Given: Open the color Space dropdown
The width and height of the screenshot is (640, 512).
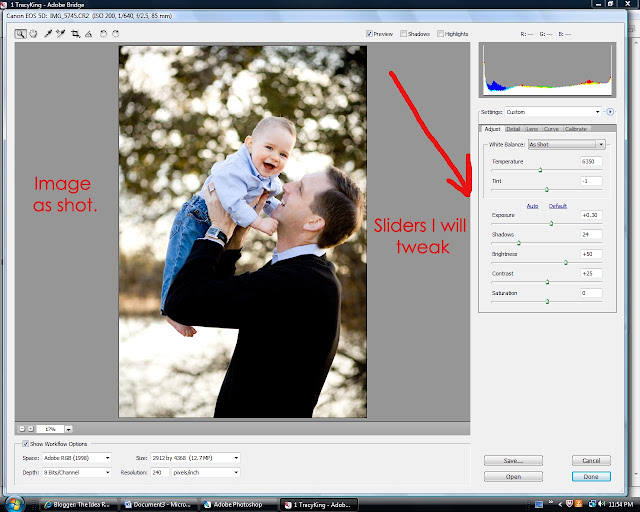Looking at the screenshot, I should 77,458.
